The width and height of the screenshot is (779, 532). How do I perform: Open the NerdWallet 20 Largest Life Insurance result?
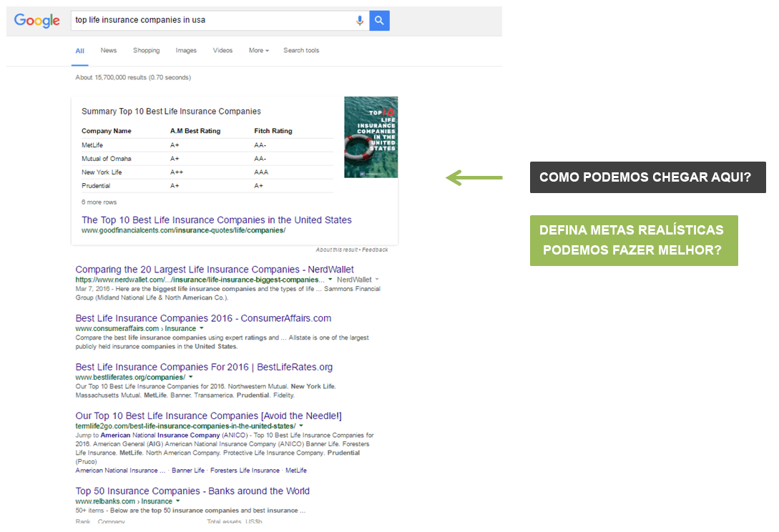point(215,270)
